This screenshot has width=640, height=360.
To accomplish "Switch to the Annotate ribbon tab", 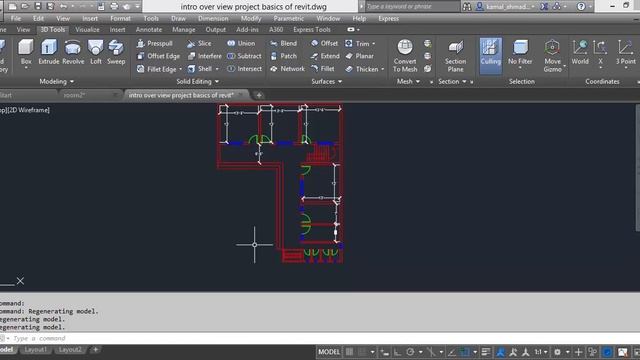I will point(149,29).
